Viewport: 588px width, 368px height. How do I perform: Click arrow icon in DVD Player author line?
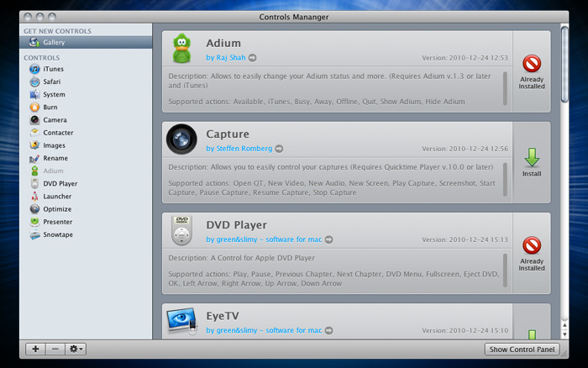pos(329,239)
